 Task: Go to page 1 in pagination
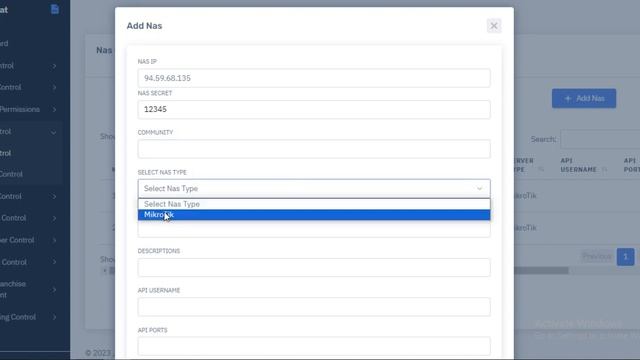[x=625, y=257]
